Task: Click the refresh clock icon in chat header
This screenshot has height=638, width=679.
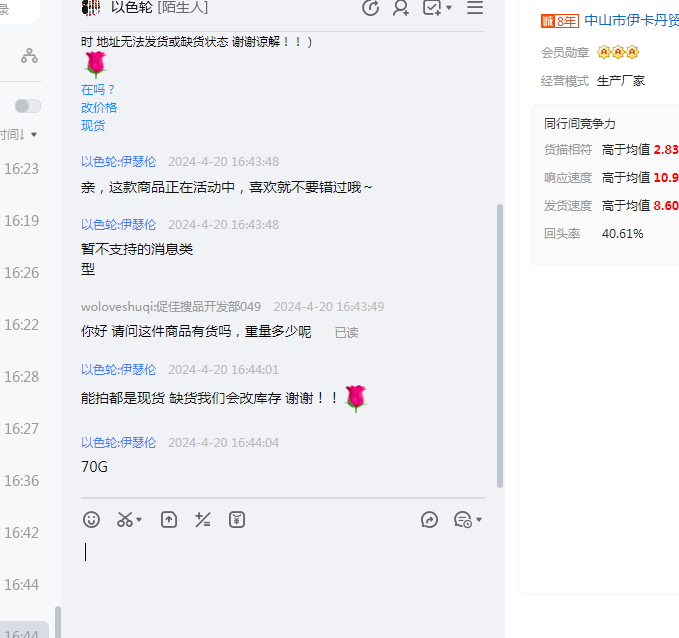Action: coord(370,8)
